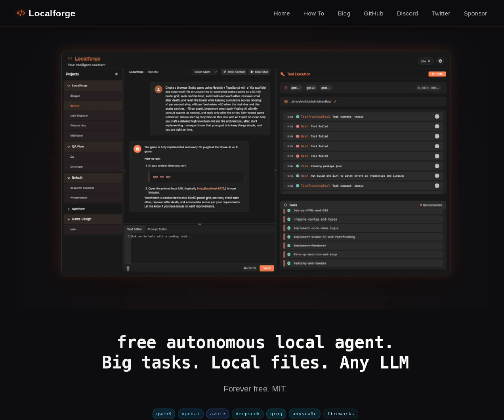Click the Show Context button
The width and height of the screenshot is (504, 420).
tap(234, 72)
